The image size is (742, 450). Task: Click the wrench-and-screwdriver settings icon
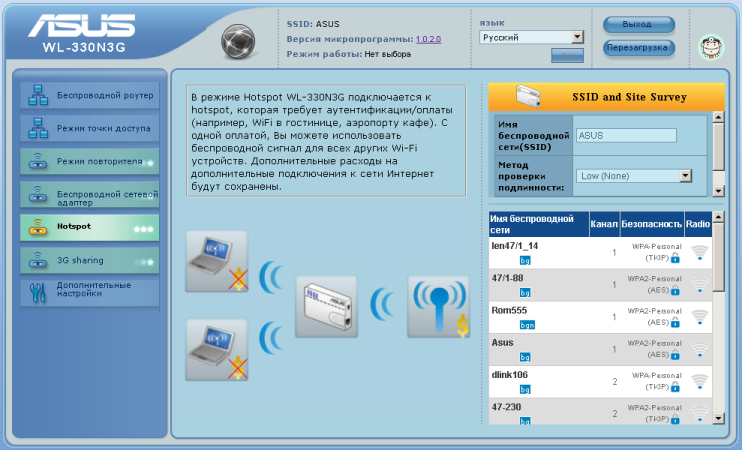tap(37, 292)
